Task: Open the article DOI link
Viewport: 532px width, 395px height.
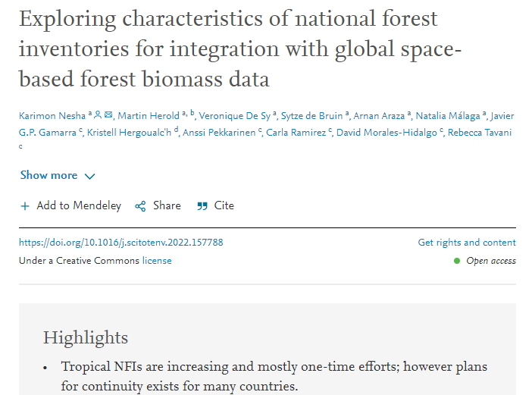Action: 120,243
